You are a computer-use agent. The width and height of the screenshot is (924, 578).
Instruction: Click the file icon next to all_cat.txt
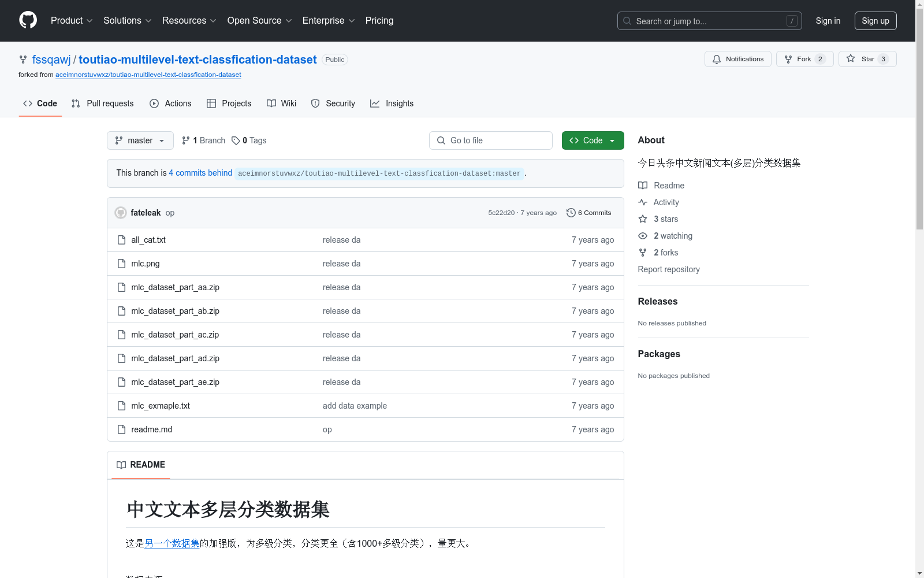click(121, 240)
